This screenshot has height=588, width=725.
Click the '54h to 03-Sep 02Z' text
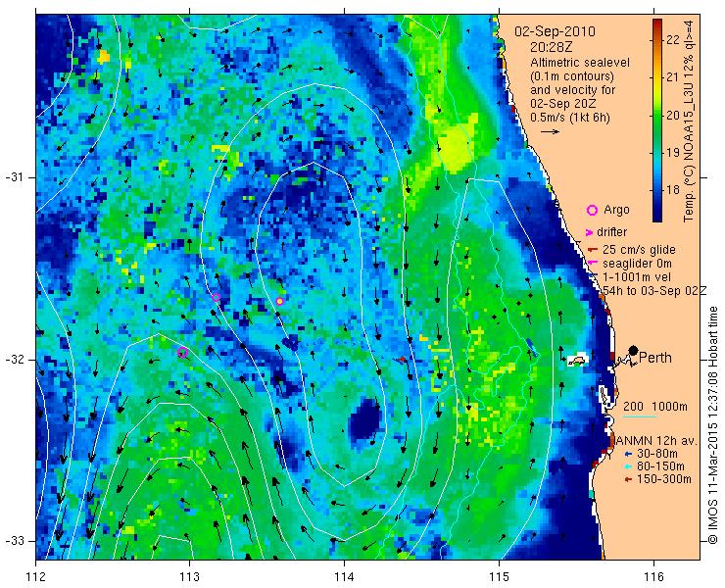tap(654, 290)
